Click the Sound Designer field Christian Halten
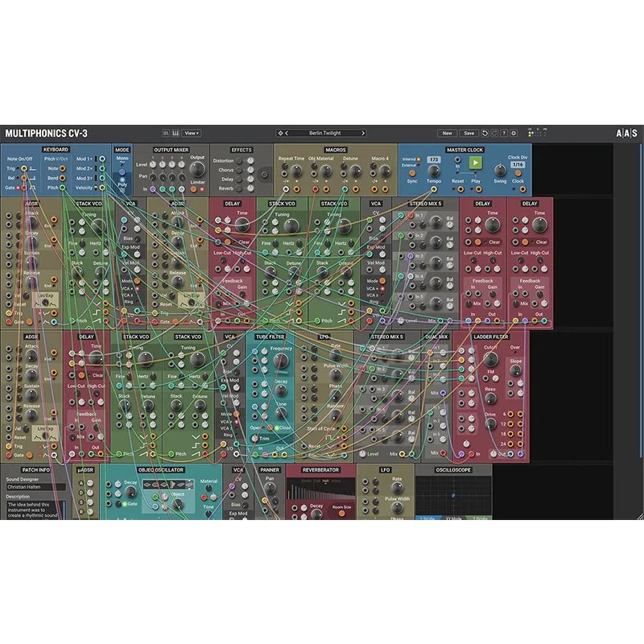Viewport: 644px width, 644px height. 35,487
